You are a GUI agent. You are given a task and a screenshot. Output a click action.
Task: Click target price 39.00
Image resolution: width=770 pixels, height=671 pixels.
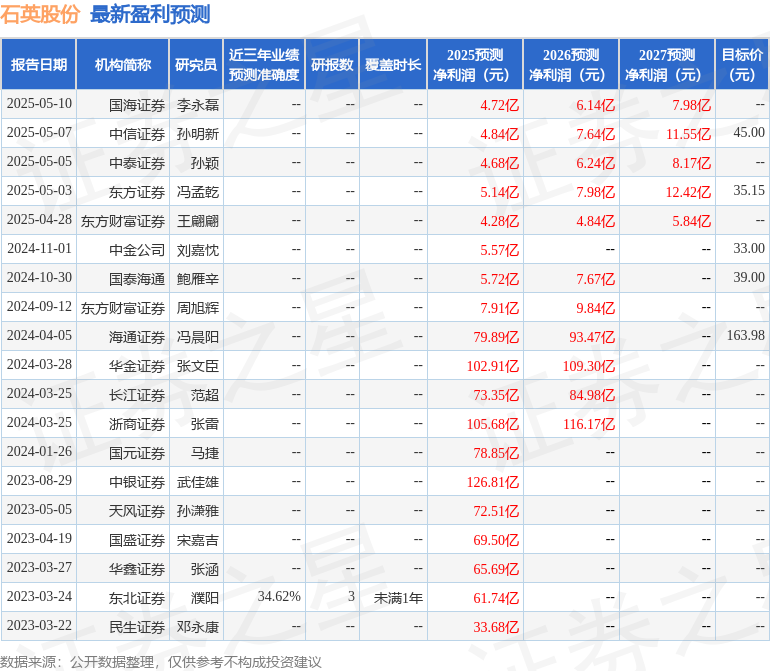click(749, 278)
